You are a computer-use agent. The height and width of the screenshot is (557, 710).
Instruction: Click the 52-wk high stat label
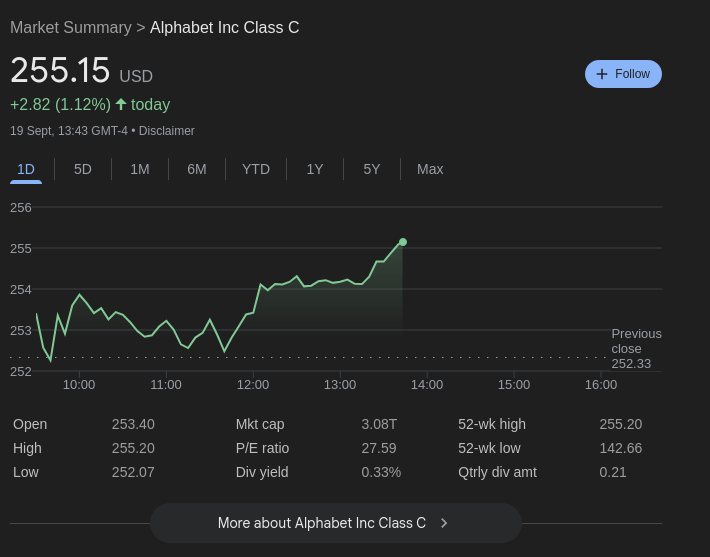[x=492, y=424]
